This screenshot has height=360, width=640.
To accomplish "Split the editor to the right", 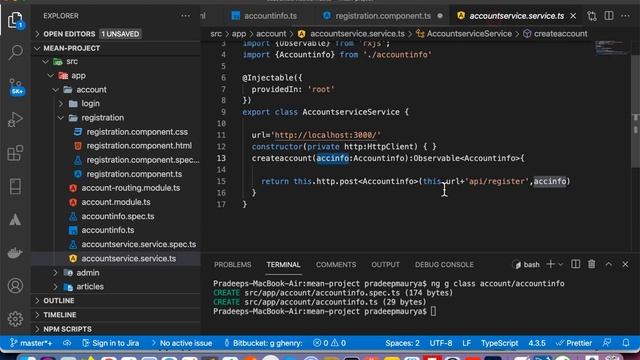I will click(x=609, y=16).
